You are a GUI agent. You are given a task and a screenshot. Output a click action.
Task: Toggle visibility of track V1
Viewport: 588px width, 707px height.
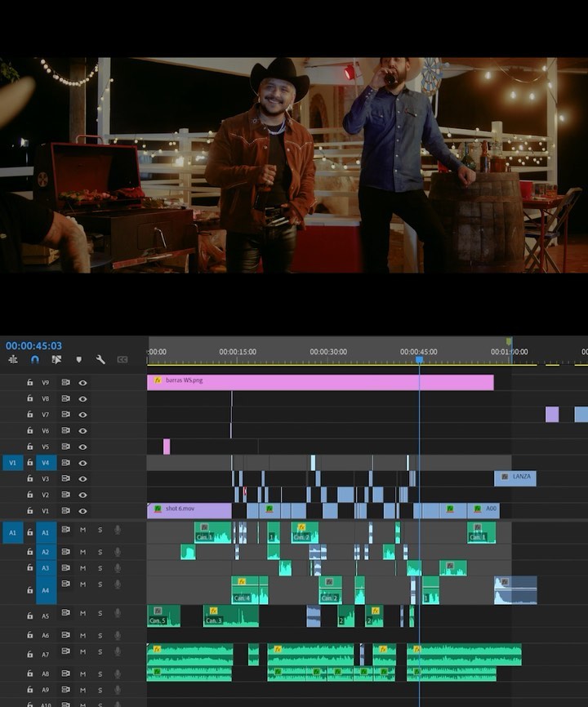tap(82, 511)
